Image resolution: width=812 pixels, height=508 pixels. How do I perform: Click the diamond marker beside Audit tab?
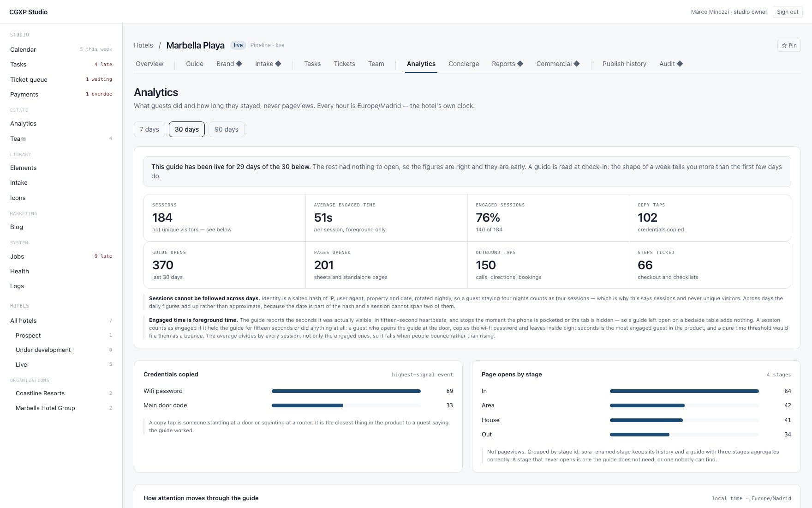coord(680,64)
